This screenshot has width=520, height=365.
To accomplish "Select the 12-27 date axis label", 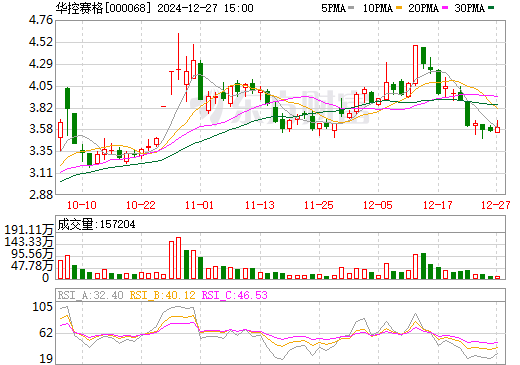I will 496,205.
